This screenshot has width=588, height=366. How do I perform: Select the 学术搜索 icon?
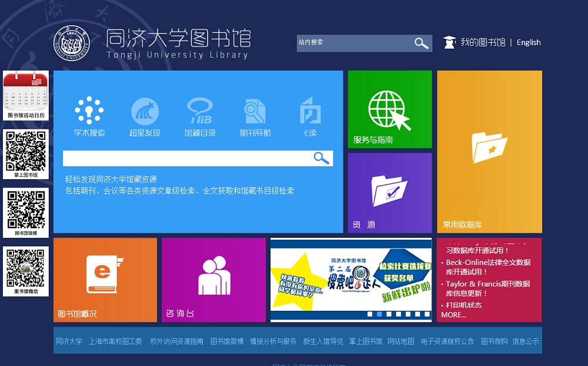coord(89,110)
